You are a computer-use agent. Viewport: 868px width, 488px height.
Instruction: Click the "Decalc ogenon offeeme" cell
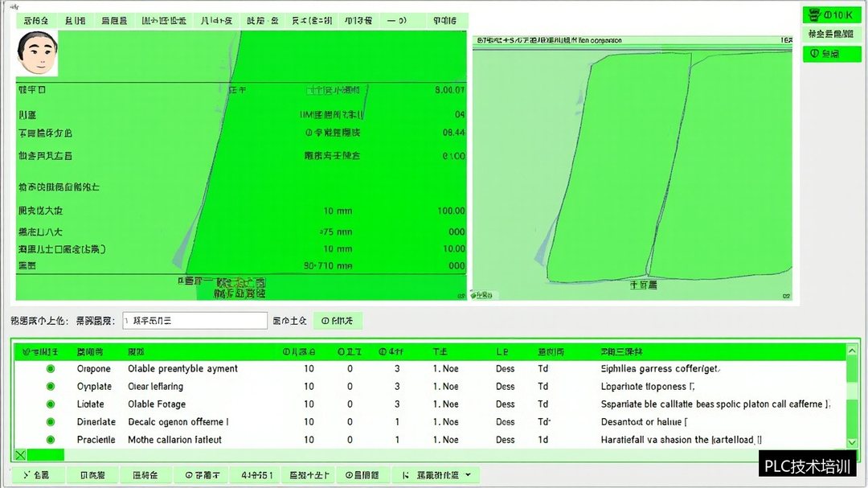pos(178,422)
